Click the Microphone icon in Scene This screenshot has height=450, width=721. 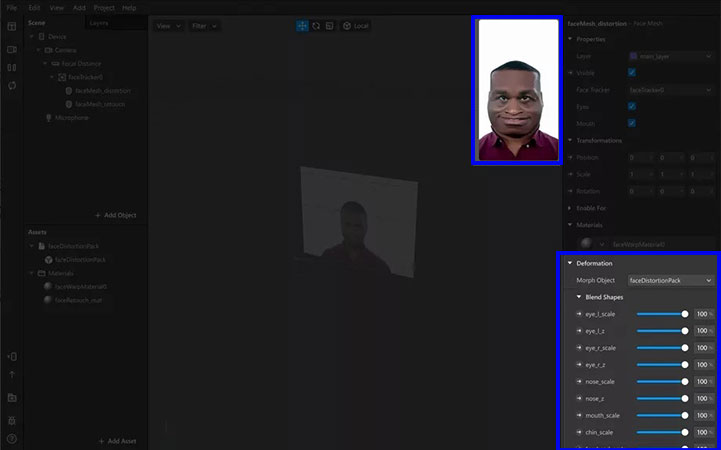tap(49, 118)
